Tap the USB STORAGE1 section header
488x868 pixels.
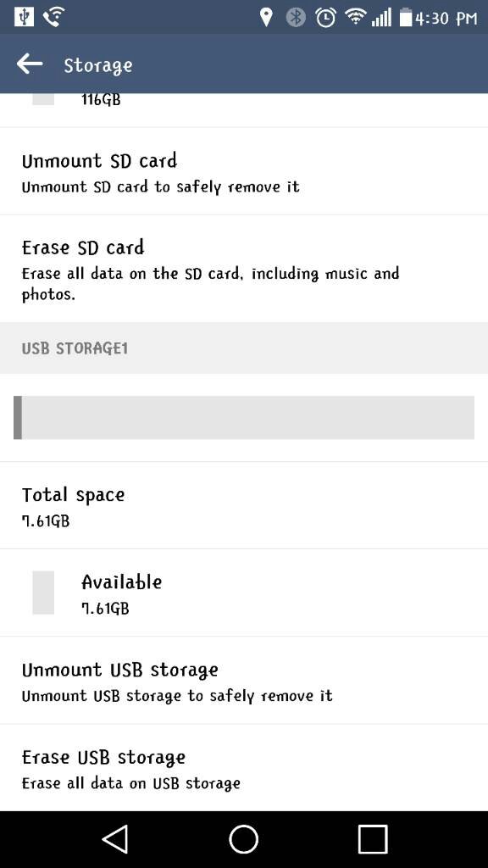pos(244,348)
